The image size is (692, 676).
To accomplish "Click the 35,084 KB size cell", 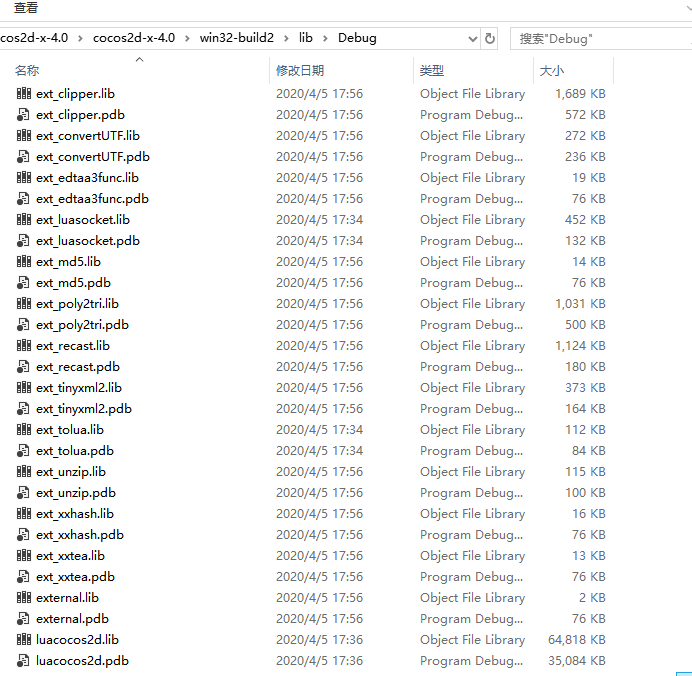I will (576, 661).
